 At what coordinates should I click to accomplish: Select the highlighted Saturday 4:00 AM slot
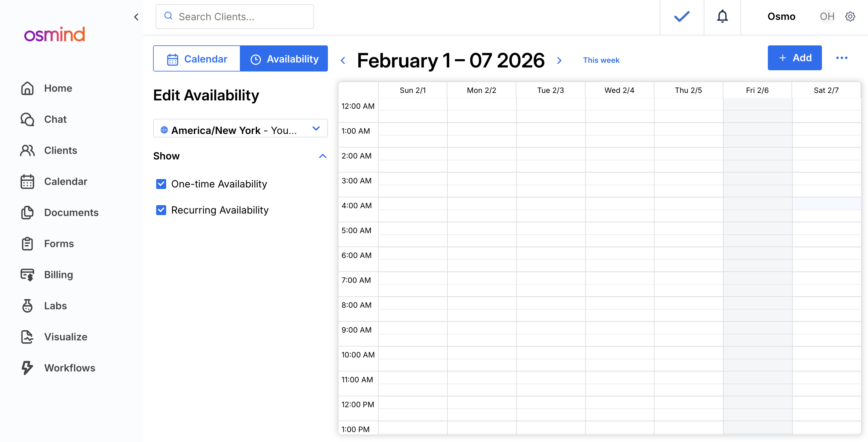827,203
